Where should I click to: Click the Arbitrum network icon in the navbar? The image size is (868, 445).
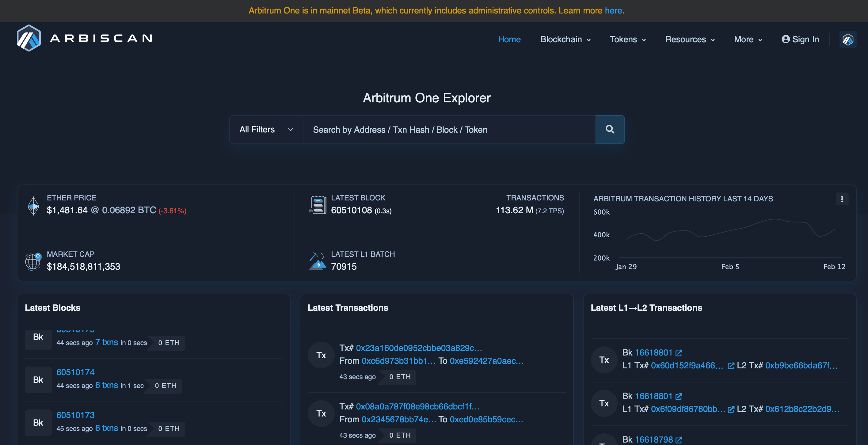tap(847, 40)
